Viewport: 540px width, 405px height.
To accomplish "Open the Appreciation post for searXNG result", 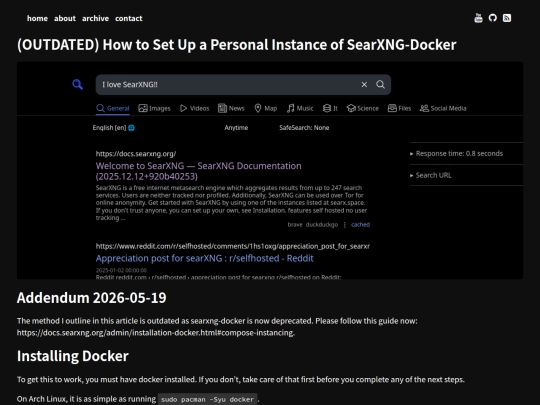I will coord(205,258).
